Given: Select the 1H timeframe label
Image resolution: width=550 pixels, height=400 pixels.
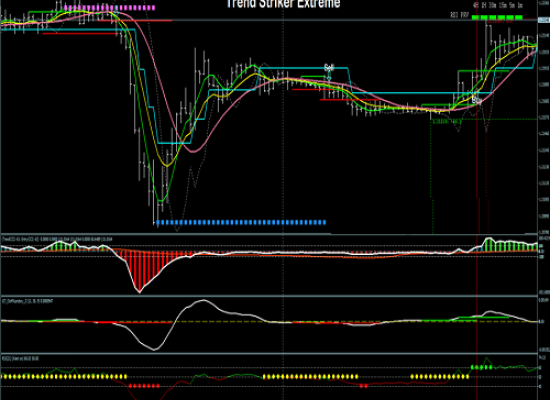Looking at the screenshot, I should click(x=484, y=5).
